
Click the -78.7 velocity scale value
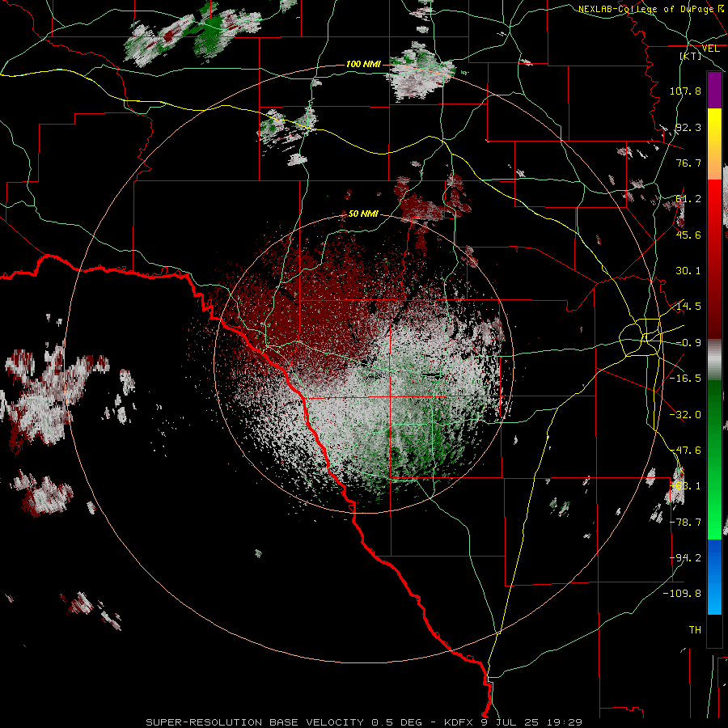(685, 523)
